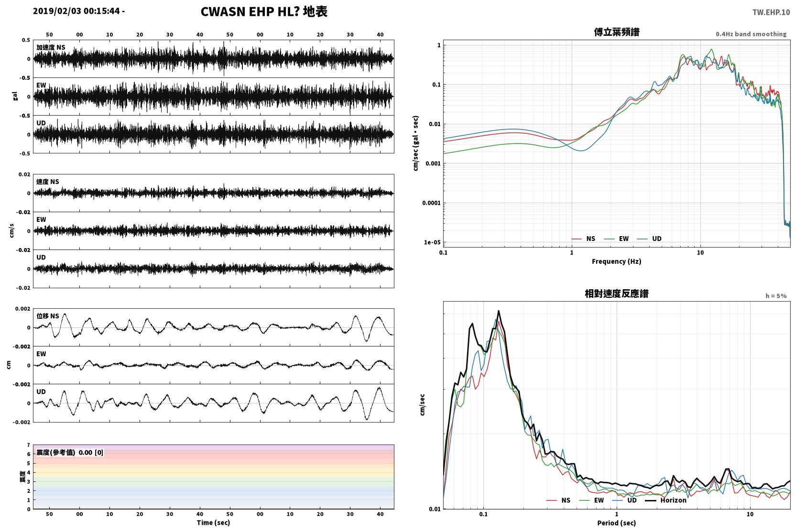Click the 位移 UD displacement trace
Screen dimensions: 795x532
214,403
